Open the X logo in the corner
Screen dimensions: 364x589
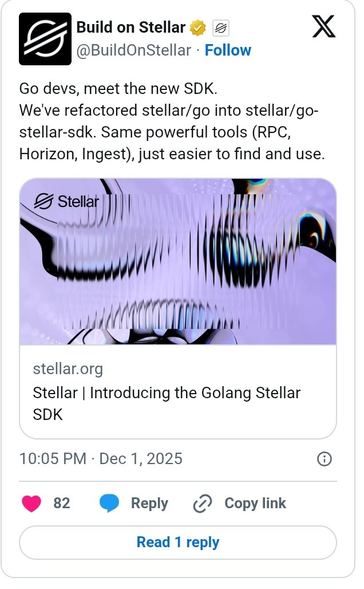324,26
